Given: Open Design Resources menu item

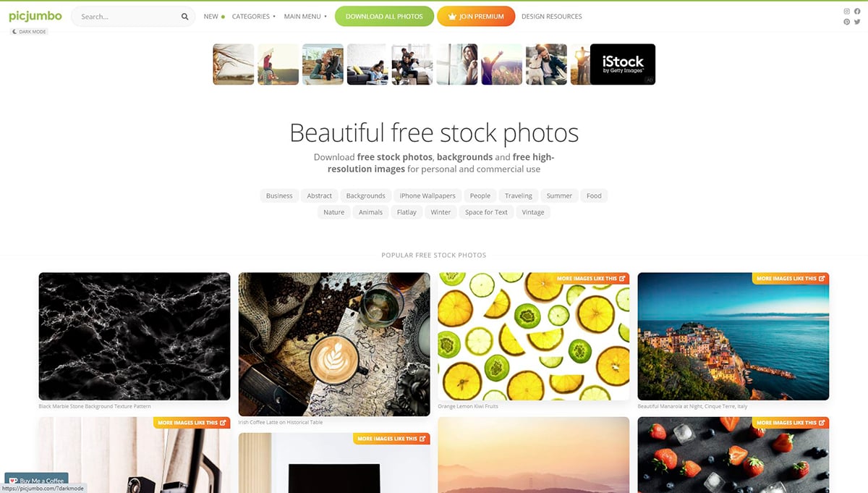Looking at the screenshot, I should (551, 17).
